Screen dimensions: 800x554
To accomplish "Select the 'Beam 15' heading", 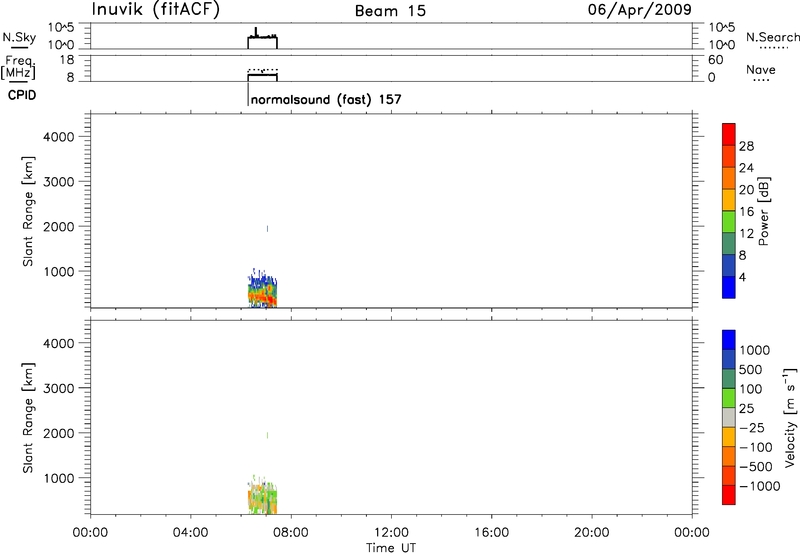I will click(x=390, y=11).
